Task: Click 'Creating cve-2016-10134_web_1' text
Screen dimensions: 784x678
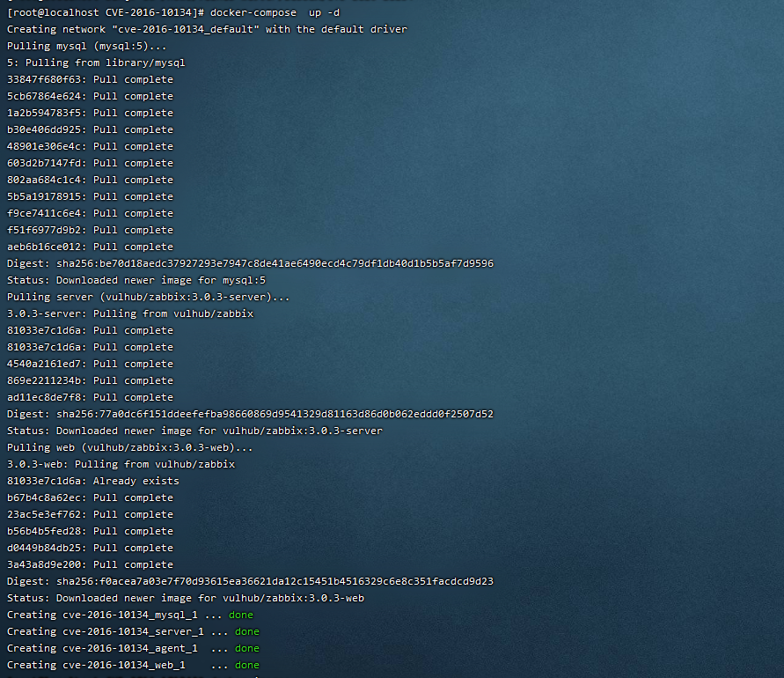Action: 96,665
